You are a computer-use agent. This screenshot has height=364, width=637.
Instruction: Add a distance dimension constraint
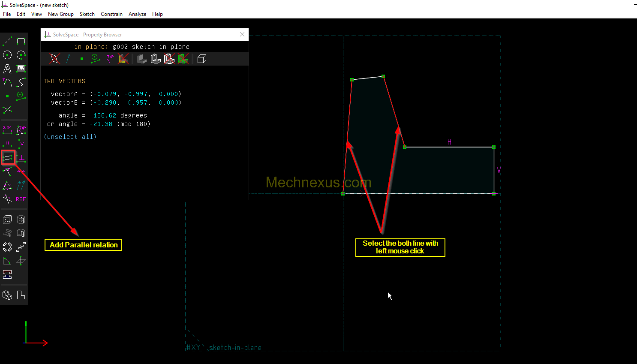[7, 130]
